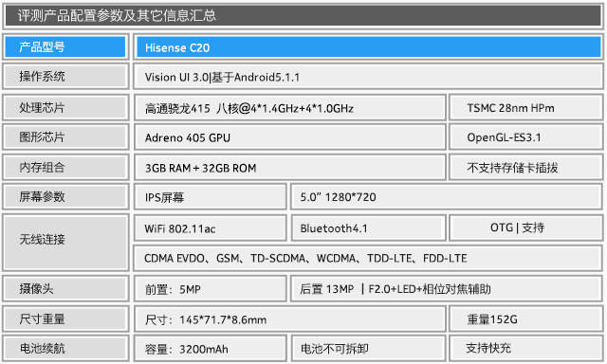This screenshot has height=364, width=607.
Task: Click the 支持快充 cell
Action: (x=525, y=349)
